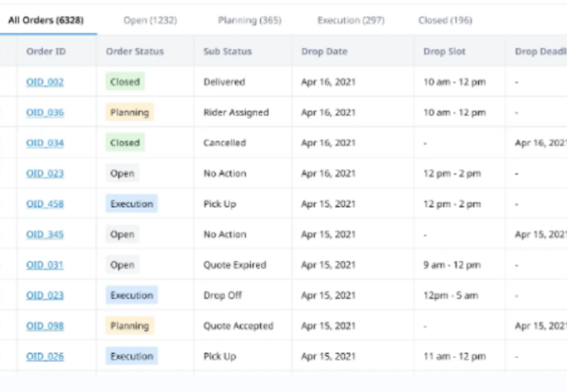Switch to the All Orders tab
This screenshot has height=392, width=567.
coord(48,19)
